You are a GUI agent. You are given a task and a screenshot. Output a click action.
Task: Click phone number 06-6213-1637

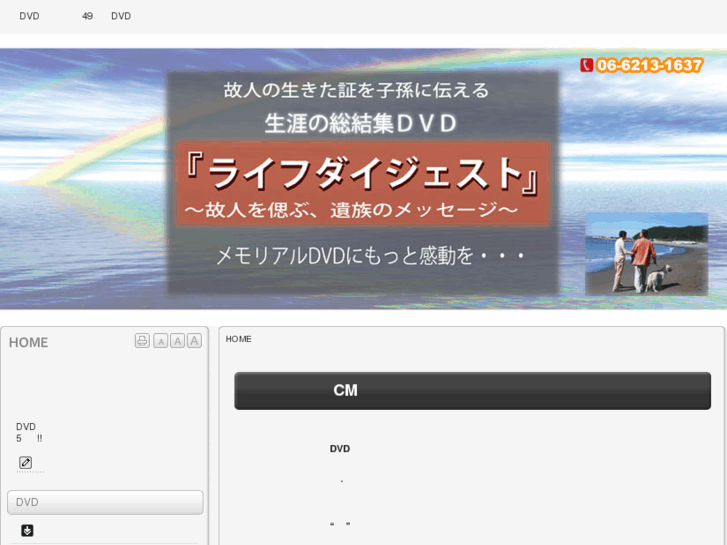649,65
